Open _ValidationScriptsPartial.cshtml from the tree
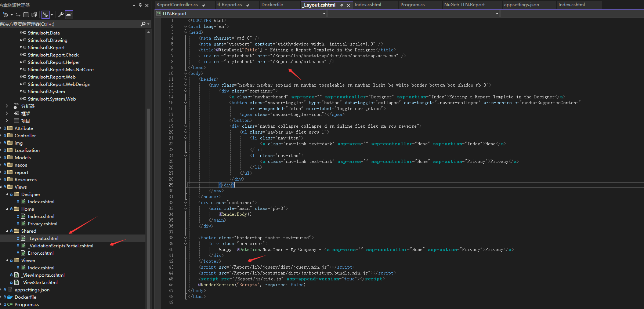This screenshot has height=309, width=644. click(x=61, y=246)
